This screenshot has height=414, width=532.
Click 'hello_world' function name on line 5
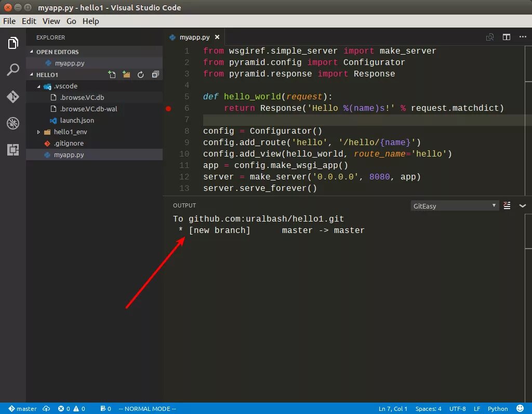point(252,97)
